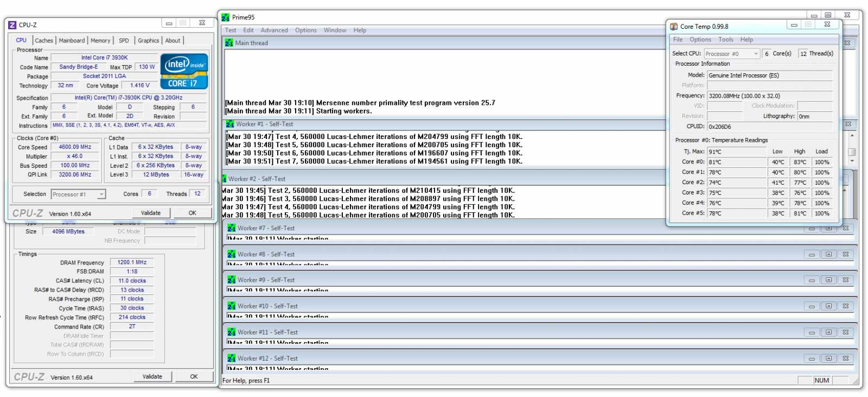Click the Worker #1 Self-Test window icon
The image size is (868, 397).
point(230,124)
